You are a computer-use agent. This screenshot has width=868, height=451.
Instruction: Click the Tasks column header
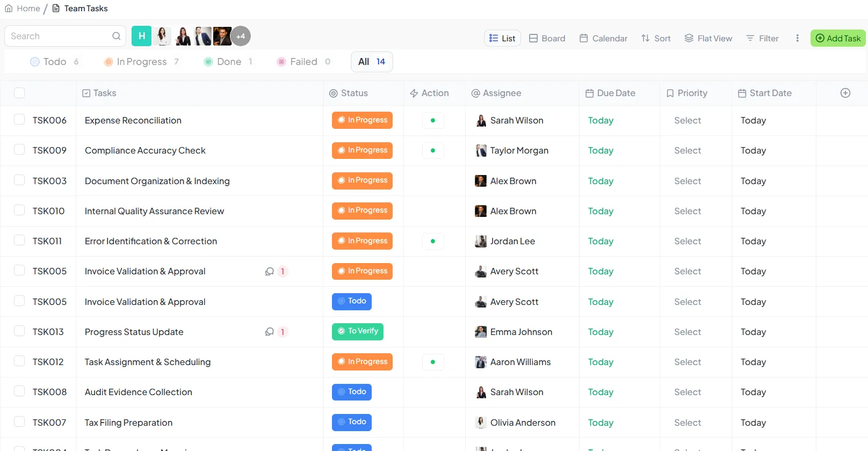pyautogui.click(x=99, y=93)
